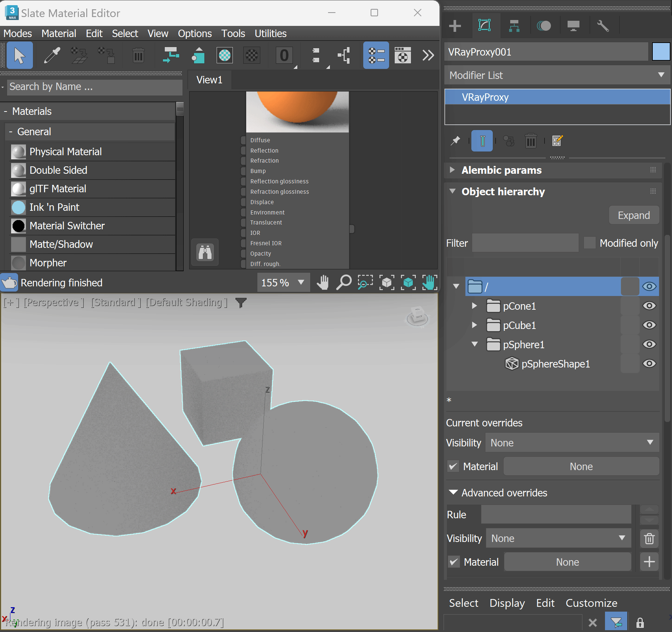Open the Tools menu in Slate editor
Viewport: 672px width, 632px height.
click(x=233, y=33)
